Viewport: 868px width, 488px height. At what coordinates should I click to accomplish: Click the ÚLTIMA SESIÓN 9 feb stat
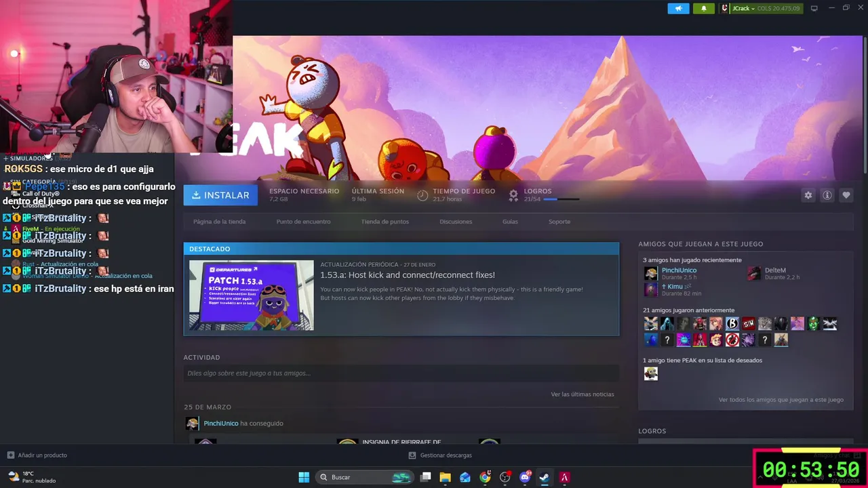point(378,195)
